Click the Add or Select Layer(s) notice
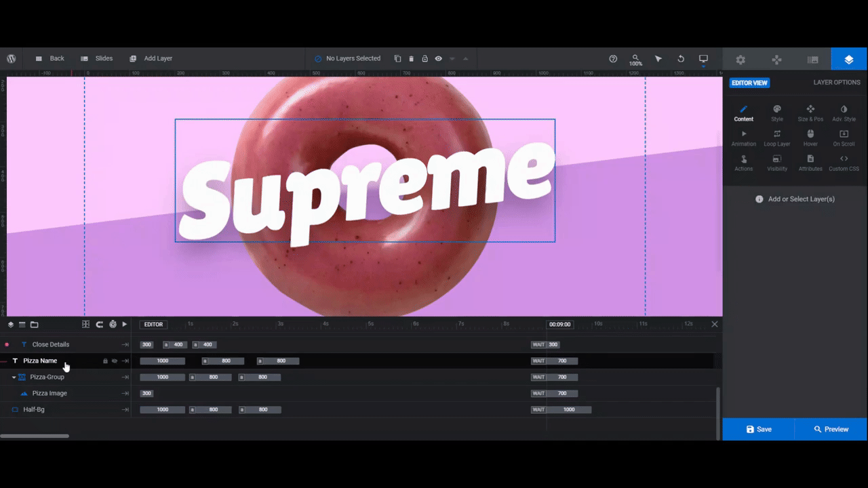This screenshot has height=488, width=868. click(x=795, y=199)
